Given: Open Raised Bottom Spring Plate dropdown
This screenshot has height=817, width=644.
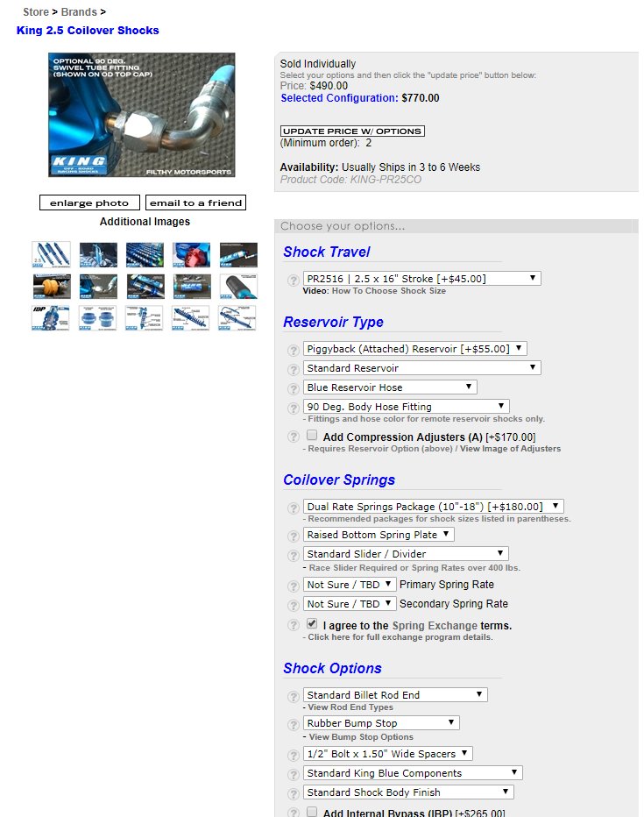Looking at the screenshot, I should tap(379, 535).
